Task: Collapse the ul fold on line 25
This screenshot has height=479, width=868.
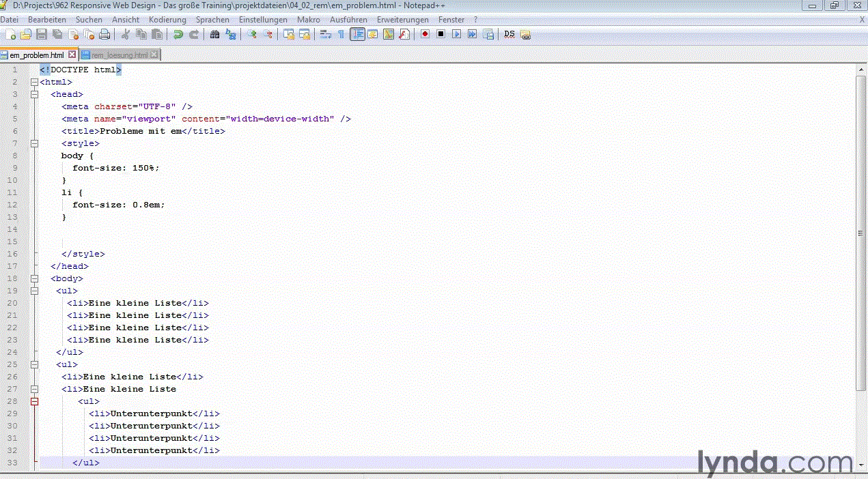Action: 34,364
